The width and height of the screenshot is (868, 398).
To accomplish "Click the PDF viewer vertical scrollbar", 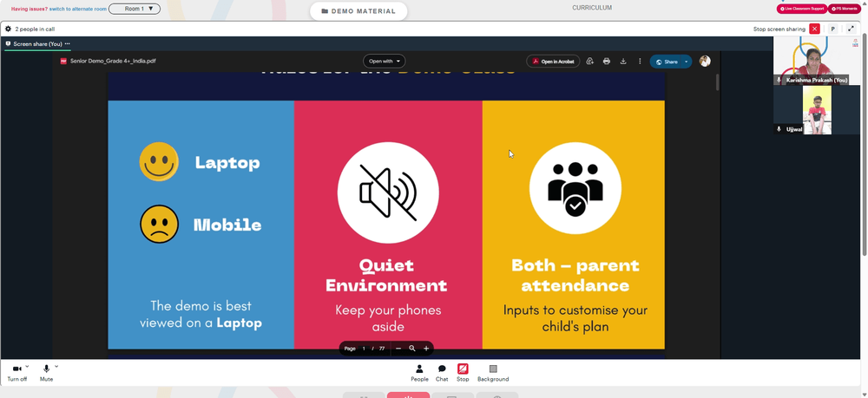I will point(718,82).
